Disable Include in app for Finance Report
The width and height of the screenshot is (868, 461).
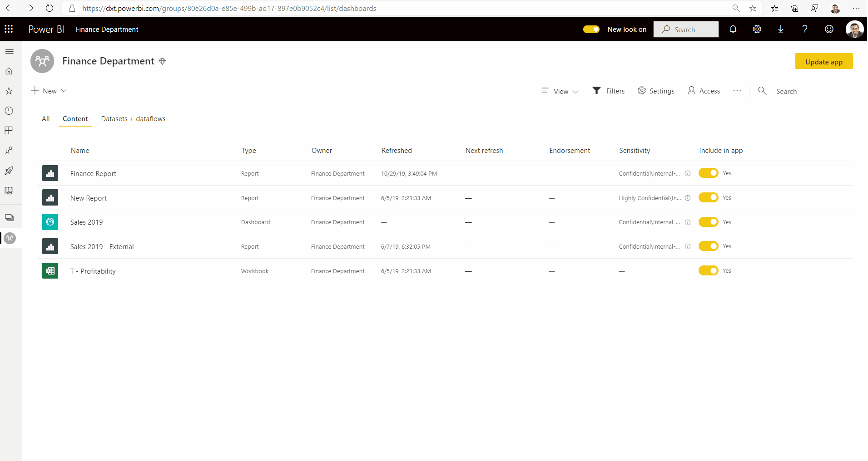pyautogui.click(x=709, y=173)
